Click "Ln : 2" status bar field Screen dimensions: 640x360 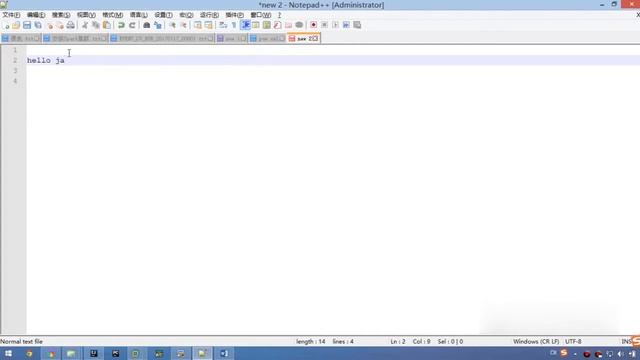[398, 341]
